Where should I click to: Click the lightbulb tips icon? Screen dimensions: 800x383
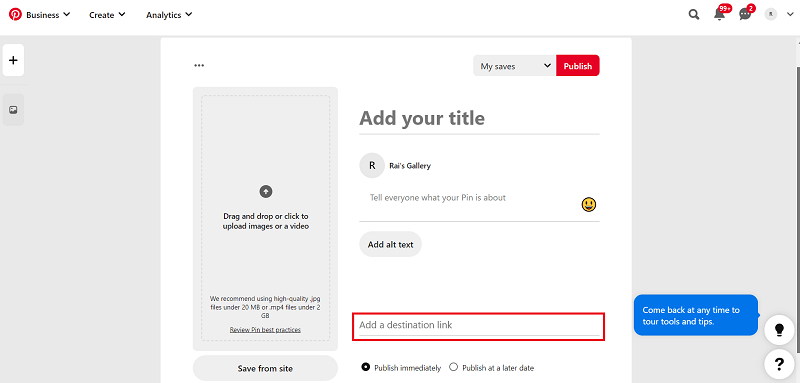tap(779, 330)
